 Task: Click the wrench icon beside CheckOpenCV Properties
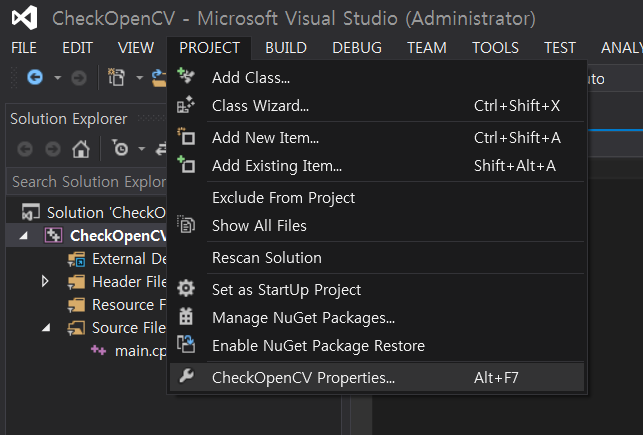coord(186,375)
